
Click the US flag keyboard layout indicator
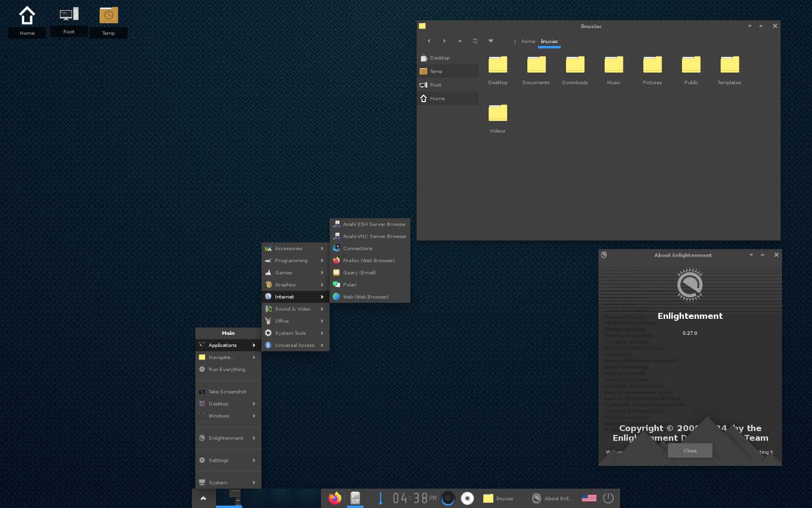589,498
